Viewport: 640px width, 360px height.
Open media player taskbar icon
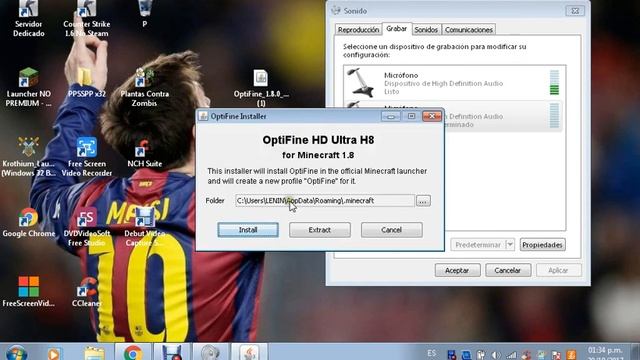point(54,353)
